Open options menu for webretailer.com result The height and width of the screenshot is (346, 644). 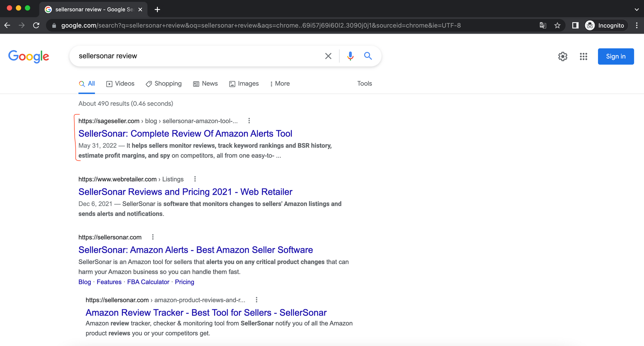pyautogui.click(x=195, y=179)
